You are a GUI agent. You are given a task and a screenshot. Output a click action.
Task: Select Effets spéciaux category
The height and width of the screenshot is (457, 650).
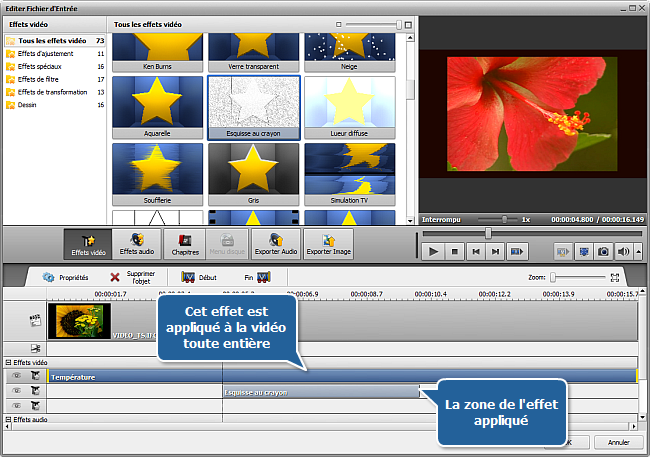[39, 66]
